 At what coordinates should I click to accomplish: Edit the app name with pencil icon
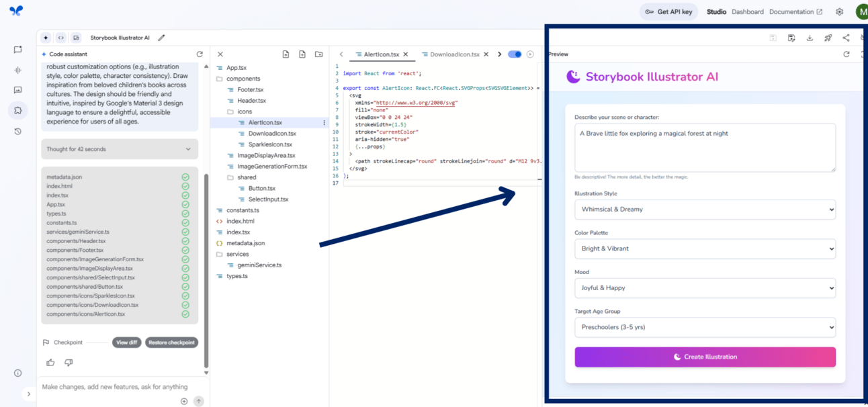coord(161,38)
